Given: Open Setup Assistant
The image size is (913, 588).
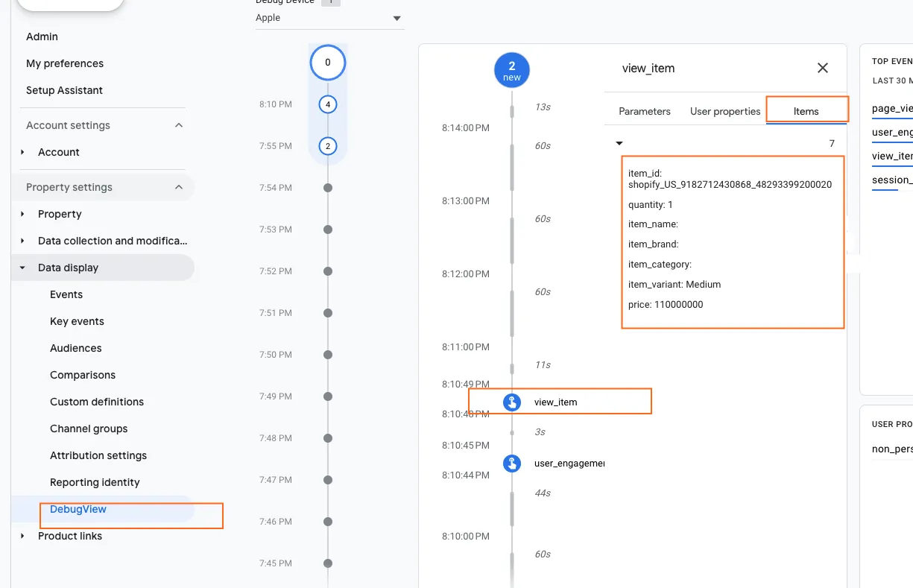Looking at the screenshot, I should click(x=64, y=90).
